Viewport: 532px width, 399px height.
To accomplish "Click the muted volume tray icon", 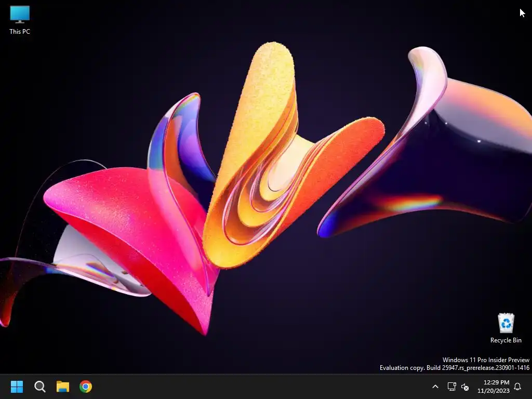I will point(465,387).
